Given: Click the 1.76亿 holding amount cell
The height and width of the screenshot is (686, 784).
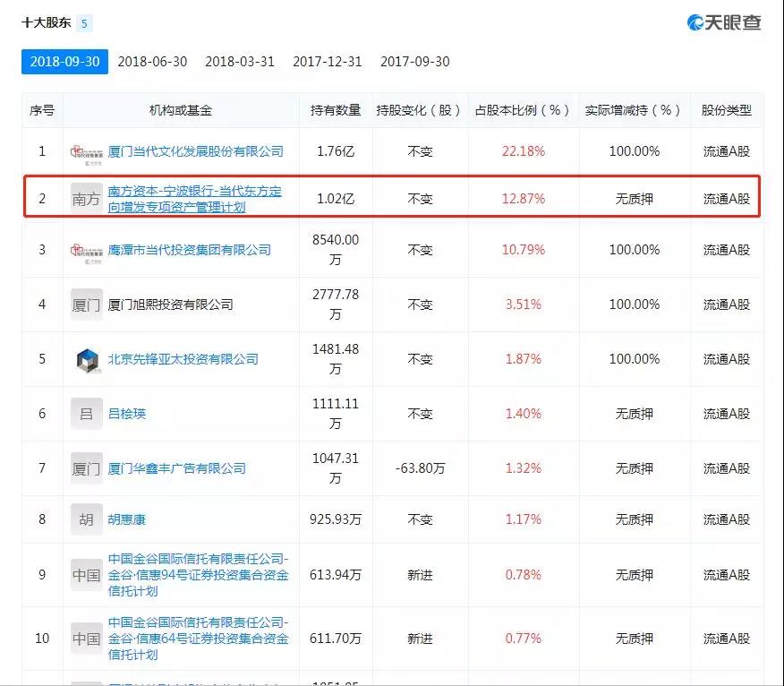Looking at the screenshot, I should coord(336,151).
